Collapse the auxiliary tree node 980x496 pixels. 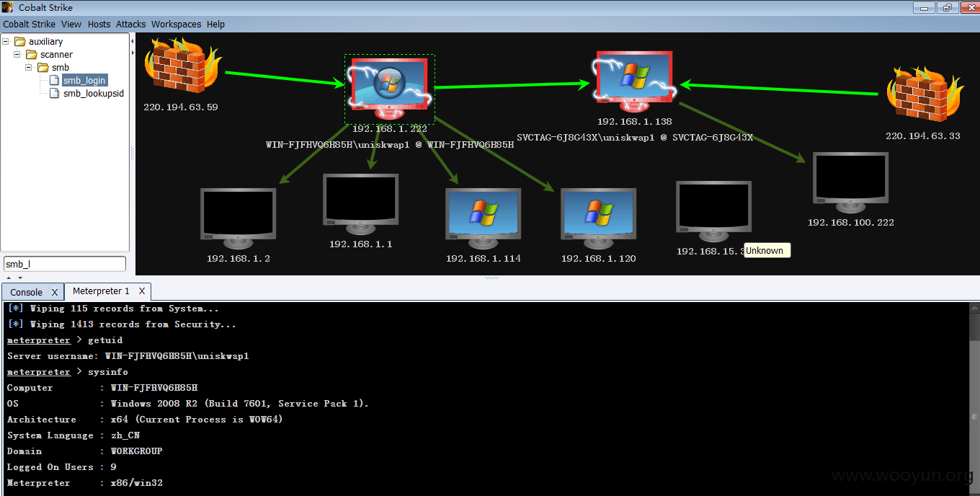click(x=6, y=42)
